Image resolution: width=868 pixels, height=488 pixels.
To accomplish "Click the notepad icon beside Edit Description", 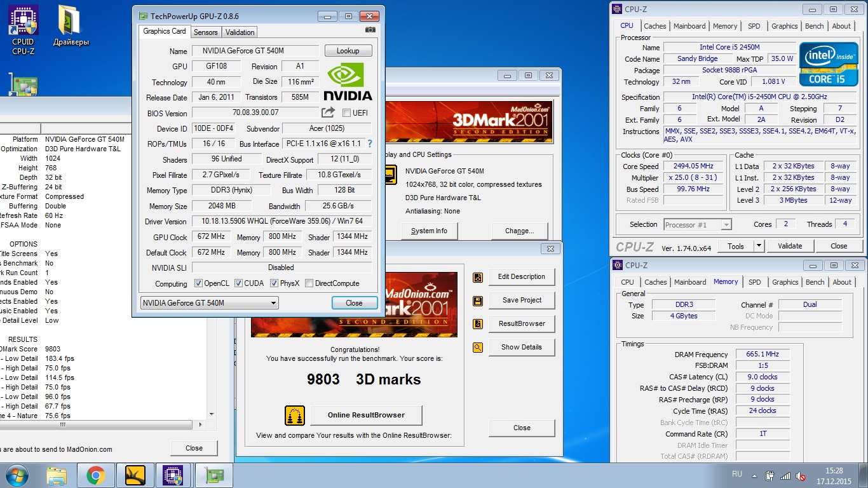I will point(478,277).
